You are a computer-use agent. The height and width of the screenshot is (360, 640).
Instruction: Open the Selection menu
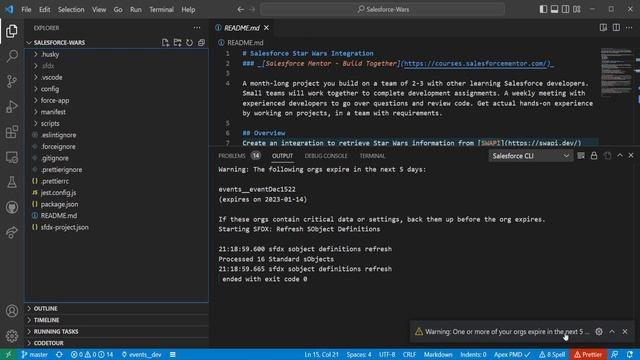point(71,9)
